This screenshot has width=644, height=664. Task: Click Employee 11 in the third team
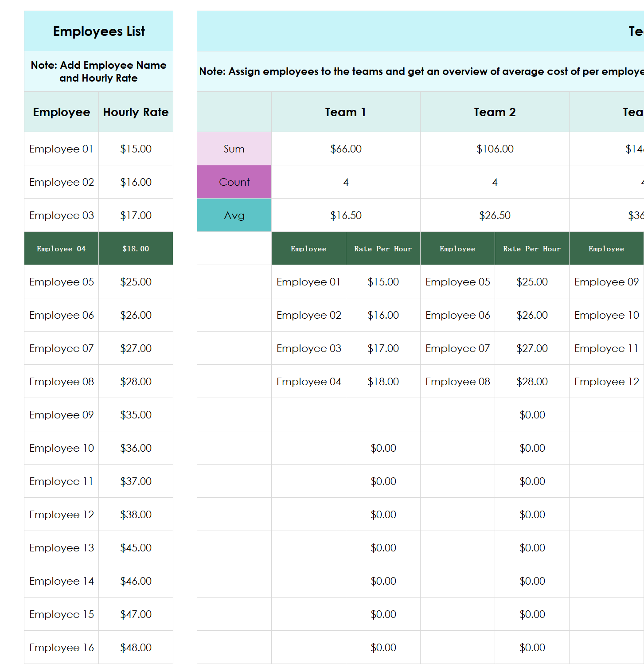606,348
